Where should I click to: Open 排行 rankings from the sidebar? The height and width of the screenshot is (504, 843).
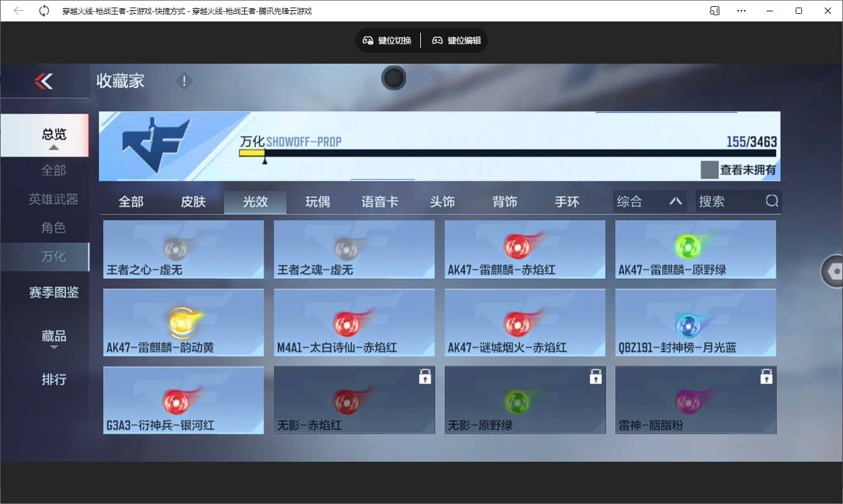coord(54,379)
